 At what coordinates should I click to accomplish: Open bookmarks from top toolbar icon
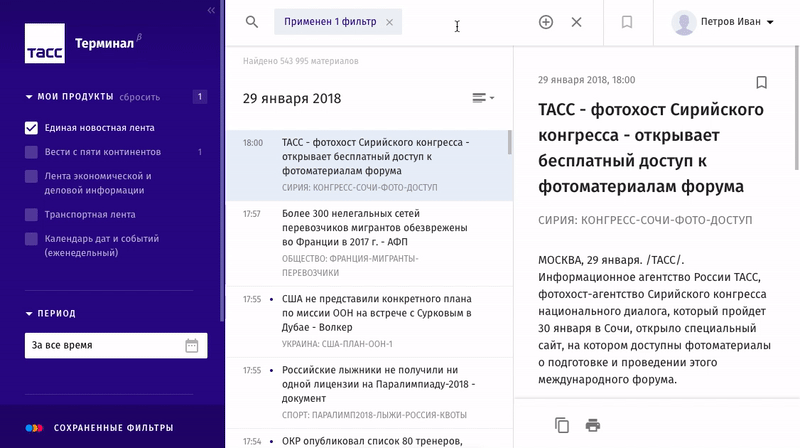pyautogui.click(x=627, y=22)
